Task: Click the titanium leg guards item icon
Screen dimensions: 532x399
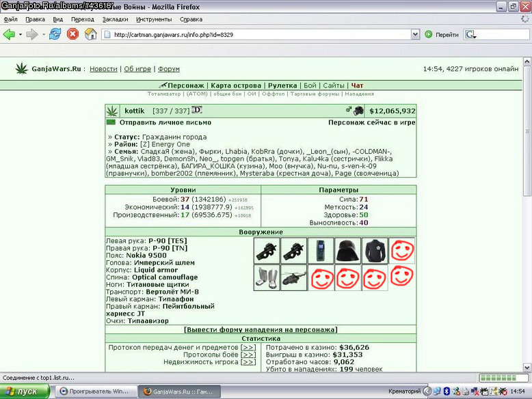Action: [x=267, y=278]
